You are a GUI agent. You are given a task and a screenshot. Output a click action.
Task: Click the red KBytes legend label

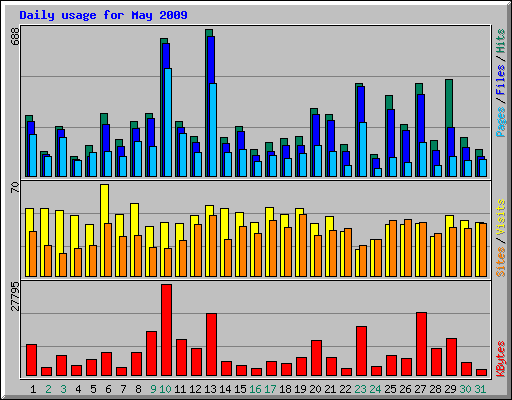coord(501,359)
